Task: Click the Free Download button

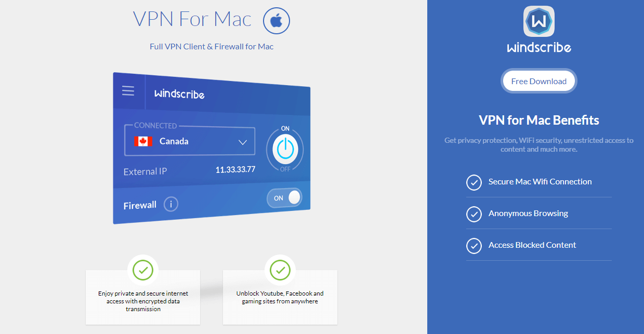Action: click(539, 81)
